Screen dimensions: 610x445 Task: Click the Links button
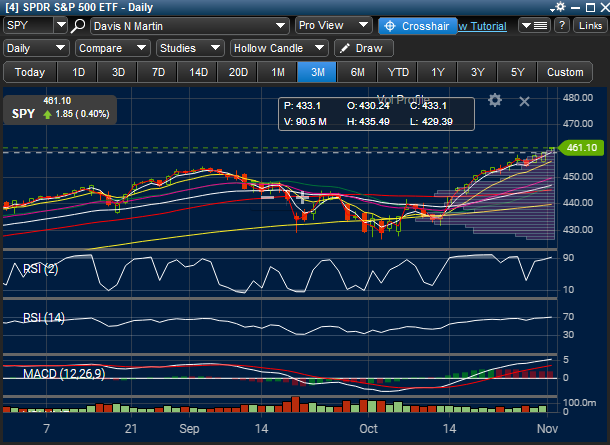coord(590,26)
